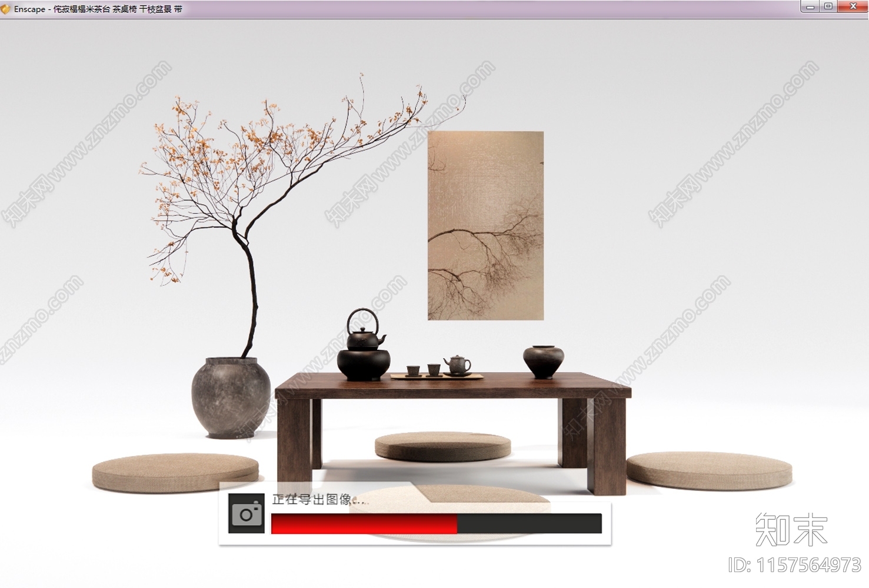Minimize the Enscape window

(x=810, y=6)
